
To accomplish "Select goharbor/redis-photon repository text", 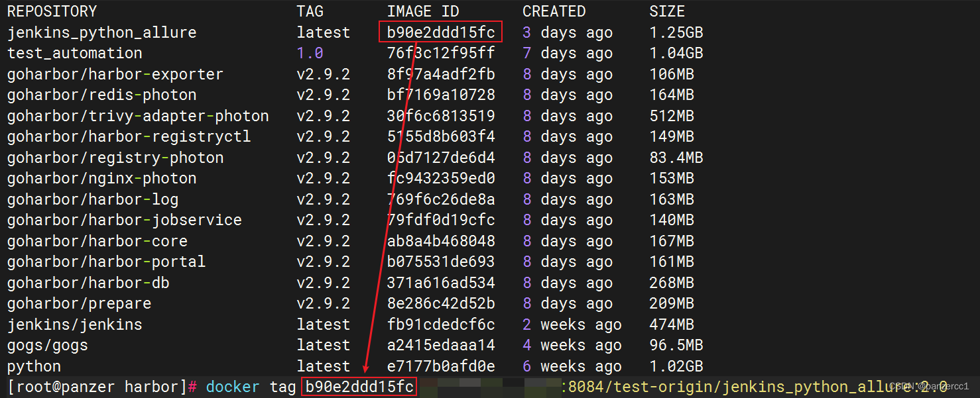I will click(x=101, y=95).
